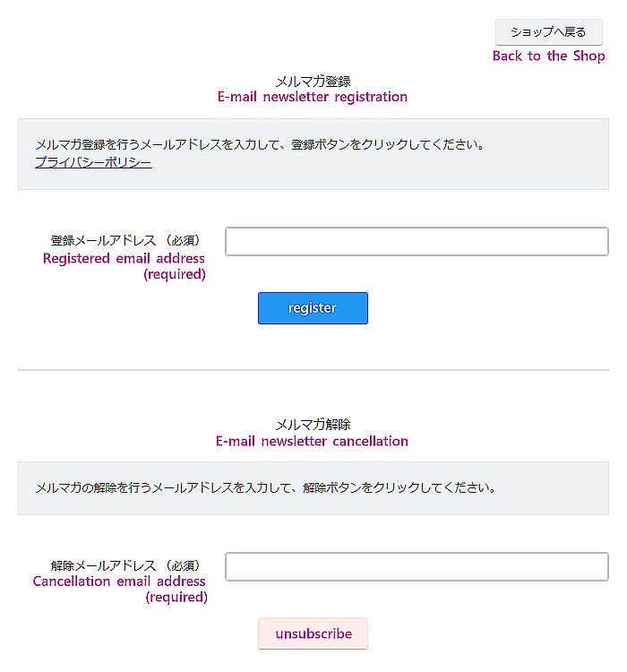Click the Registered email address translation text

(x=124, y=258)
